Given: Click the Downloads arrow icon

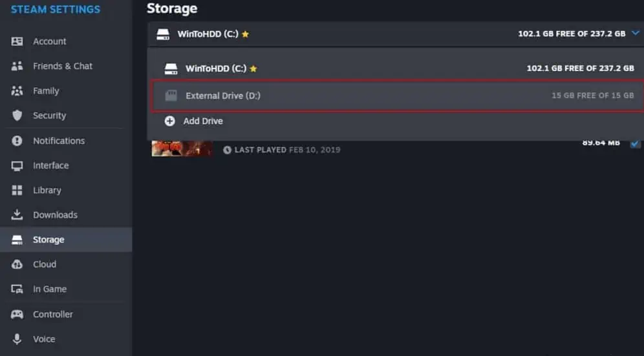Looking at the screenshot, I should tap(17, 215).
